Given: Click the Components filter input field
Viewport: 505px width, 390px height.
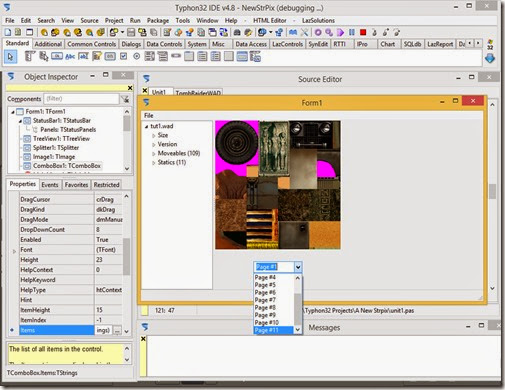Looking at the screenshot, I should [81, 99].
